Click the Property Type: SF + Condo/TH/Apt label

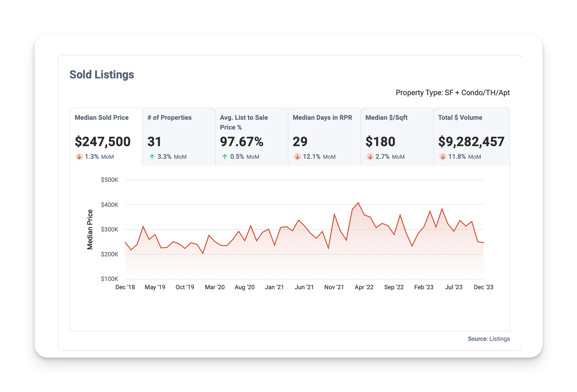tap(453, 93)
